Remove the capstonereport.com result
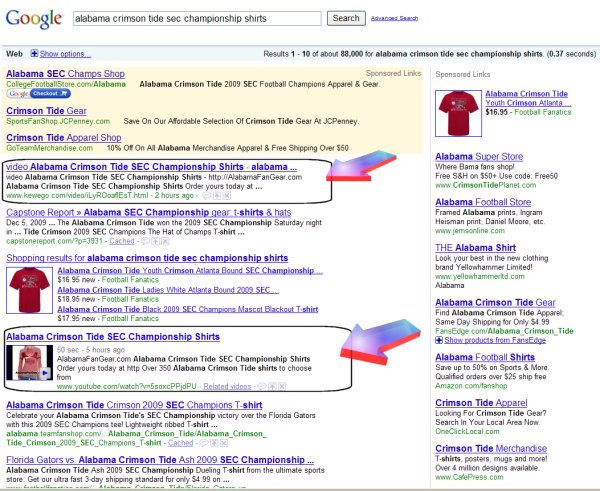The height and width of the screenshot is (491, 600). coord(165,241)
